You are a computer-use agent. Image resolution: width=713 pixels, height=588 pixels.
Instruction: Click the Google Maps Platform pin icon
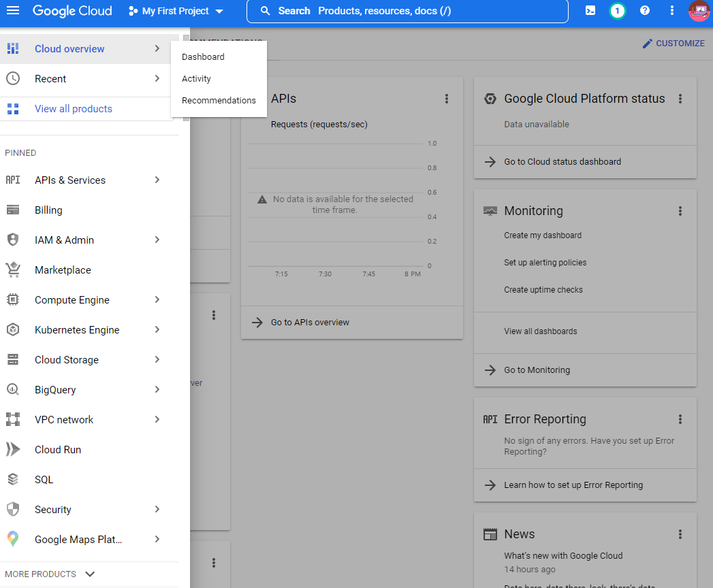click(13, 539)
